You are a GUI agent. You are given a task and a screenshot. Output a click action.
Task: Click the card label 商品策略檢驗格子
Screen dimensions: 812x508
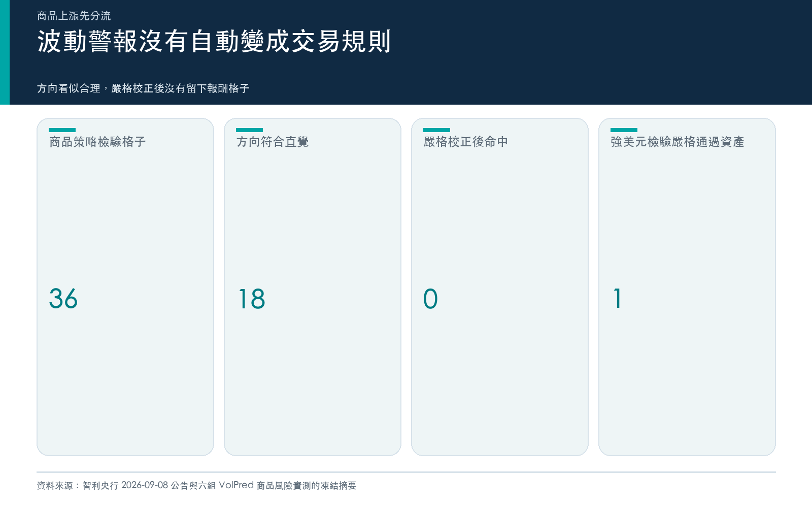(x=97, y=142)
